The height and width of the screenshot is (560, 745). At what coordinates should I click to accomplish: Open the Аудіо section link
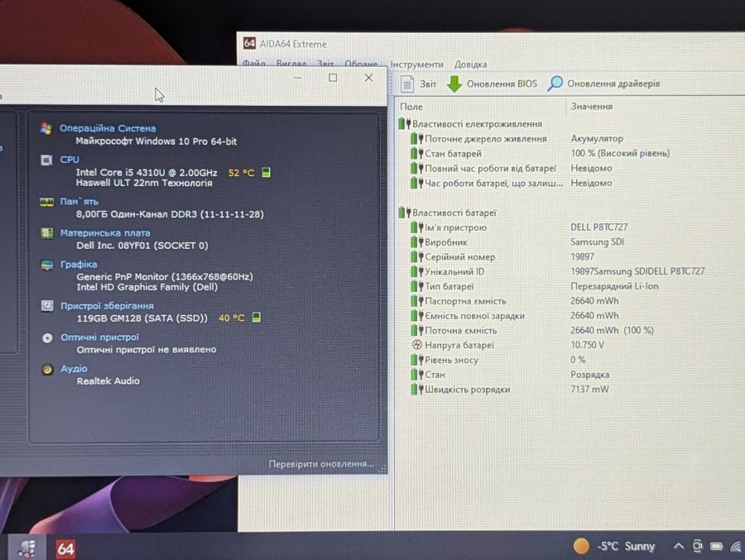tap(74, 369)
